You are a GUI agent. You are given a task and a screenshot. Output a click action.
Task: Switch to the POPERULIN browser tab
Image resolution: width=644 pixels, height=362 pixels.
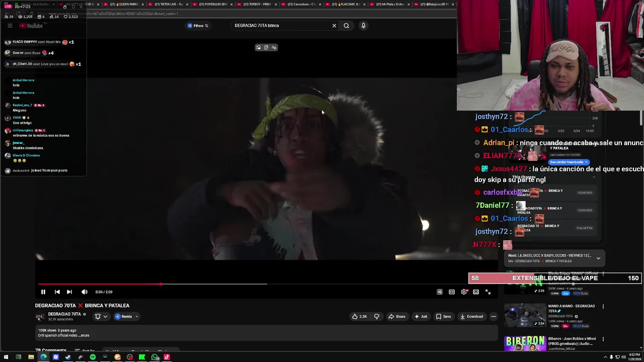click(212, 4)
